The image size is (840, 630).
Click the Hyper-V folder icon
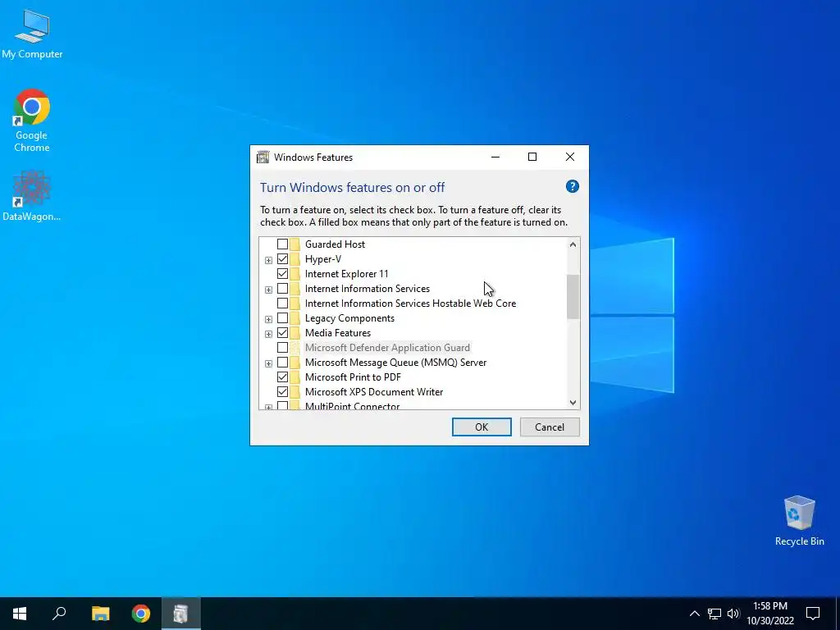click(295, 258)
